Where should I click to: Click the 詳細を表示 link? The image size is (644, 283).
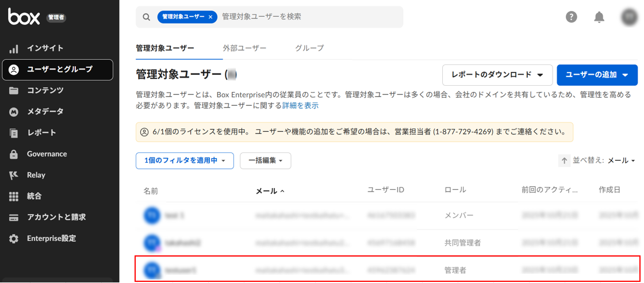click(300, 106)
